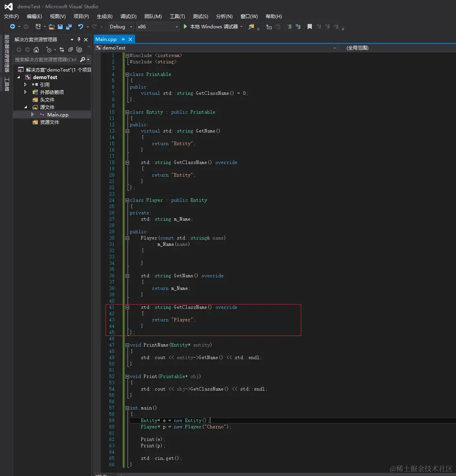Start the 本地 Windows 调试器 button
Image resolution: width=456 pixels, height=476 pixels.
coord(211,27)
